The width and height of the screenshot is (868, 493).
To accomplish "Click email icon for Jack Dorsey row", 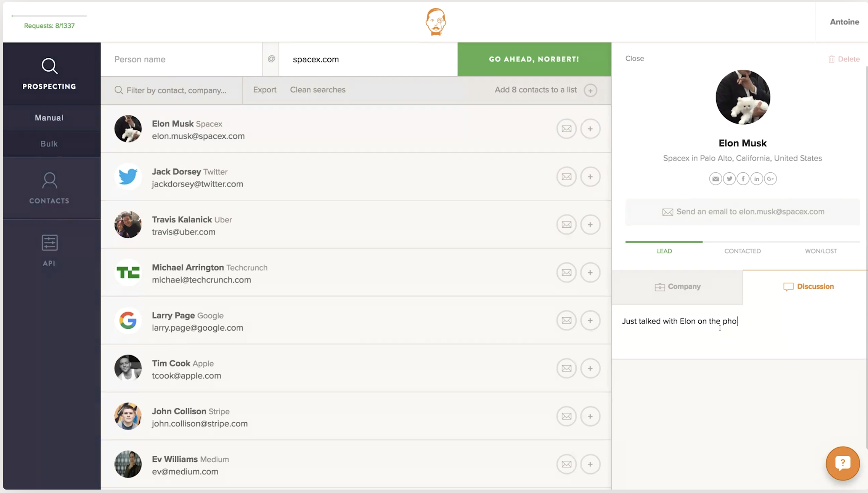I will tap(566, 177).
